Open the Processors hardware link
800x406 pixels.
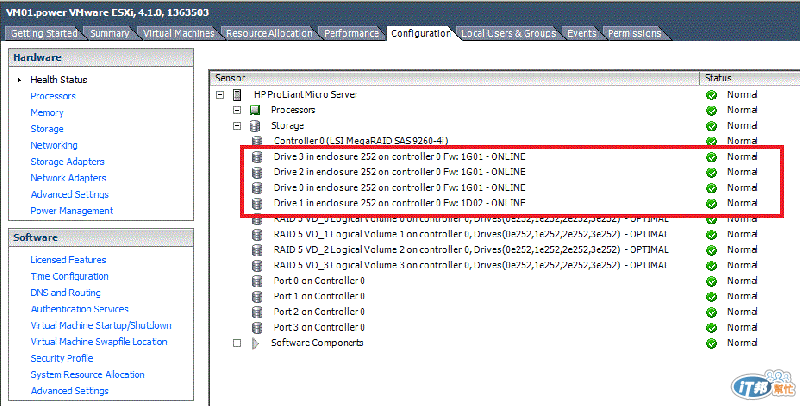(x=53, y=96)
